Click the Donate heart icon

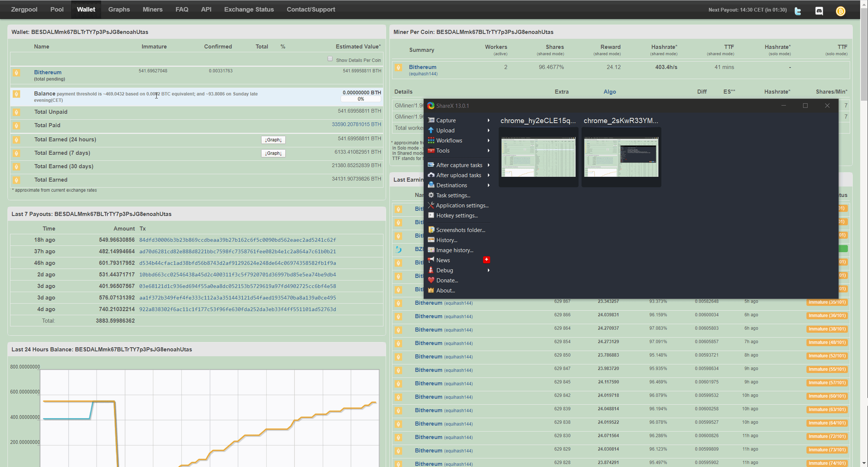431,280
